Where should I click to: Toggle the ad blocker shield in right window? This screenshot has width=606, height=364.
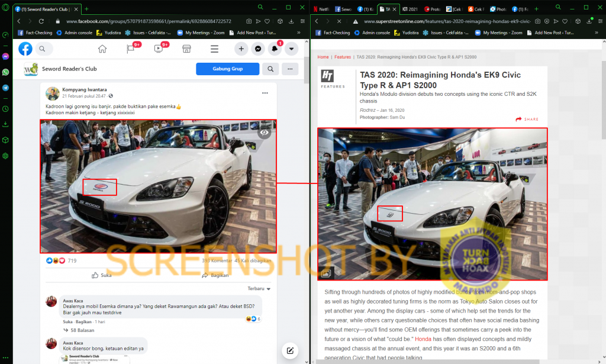tap(546, 21)
